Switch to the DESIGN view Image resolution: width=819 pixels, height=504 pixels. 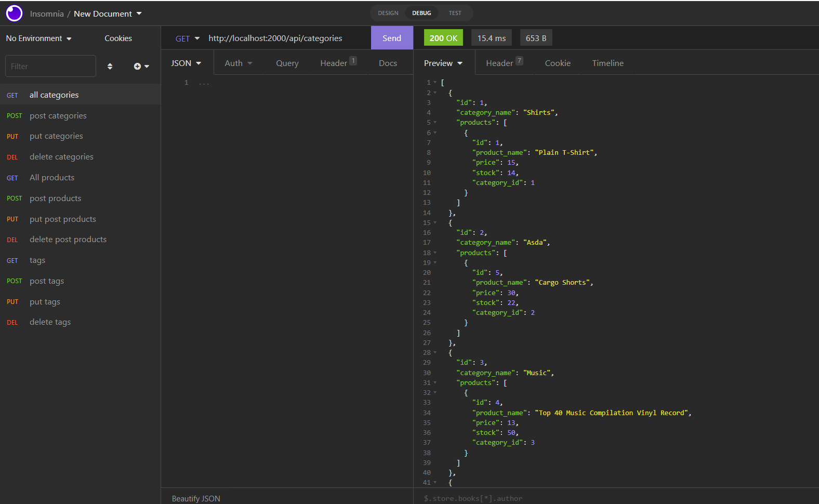(388, 13)
